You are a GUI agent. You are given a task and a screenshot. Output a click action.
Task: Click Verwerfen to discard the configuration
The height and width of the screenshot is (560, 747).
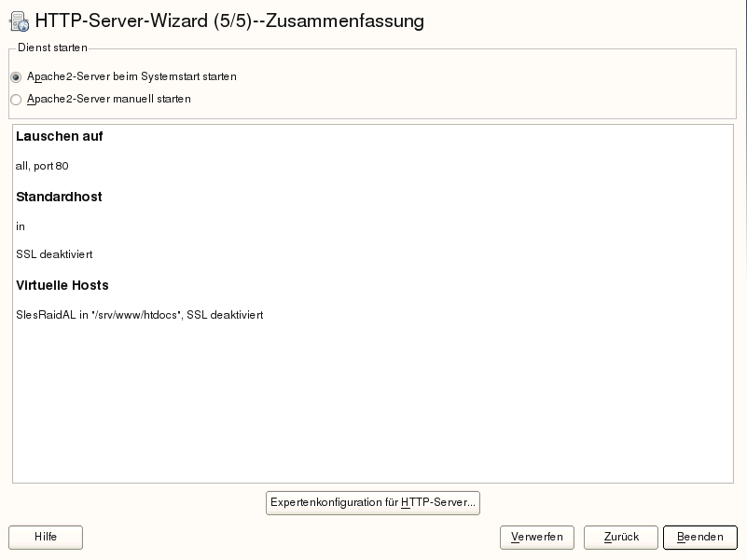tap(537, 538)
